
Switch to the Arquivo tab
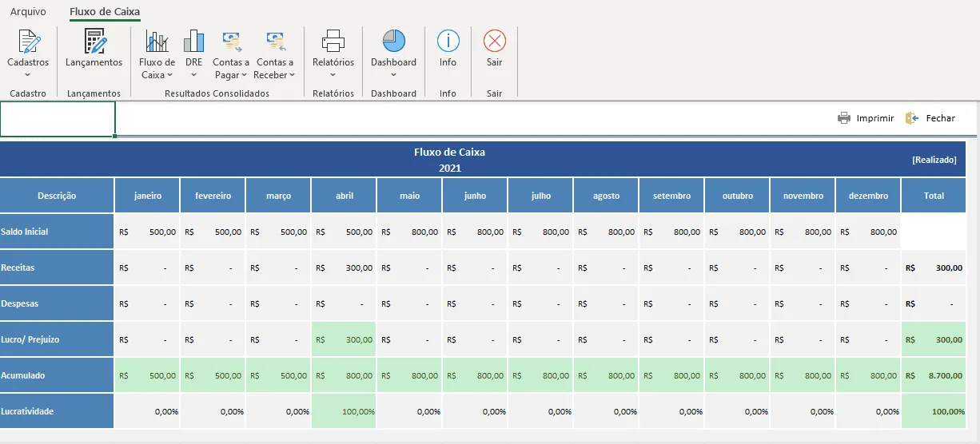28,12
